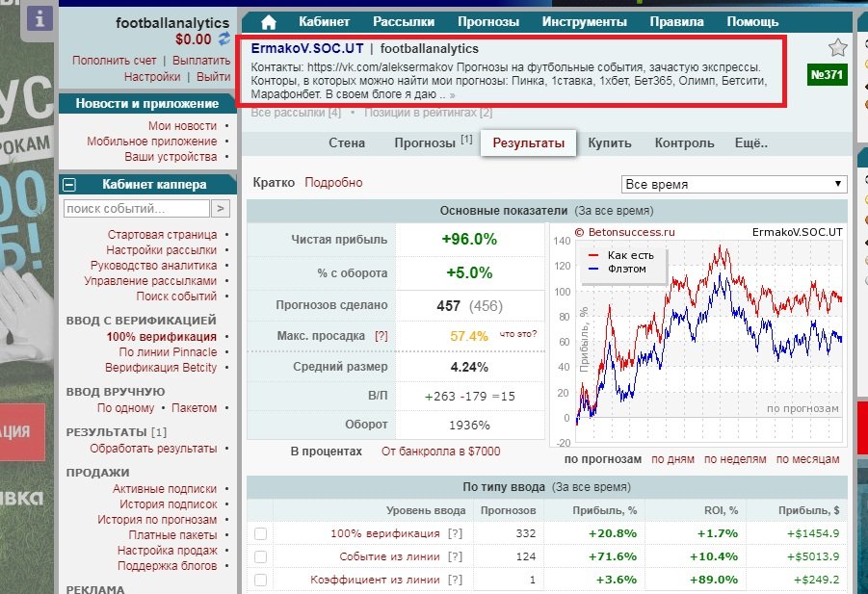868x594 pixels.
Task: Check the Событие из линии row checkbox
Action: click(260, 556)
